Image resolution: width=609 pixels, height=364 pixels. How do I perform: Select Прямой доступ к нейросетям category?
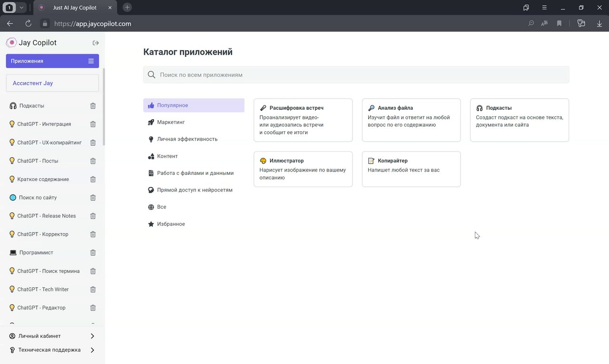pos(195,190)
